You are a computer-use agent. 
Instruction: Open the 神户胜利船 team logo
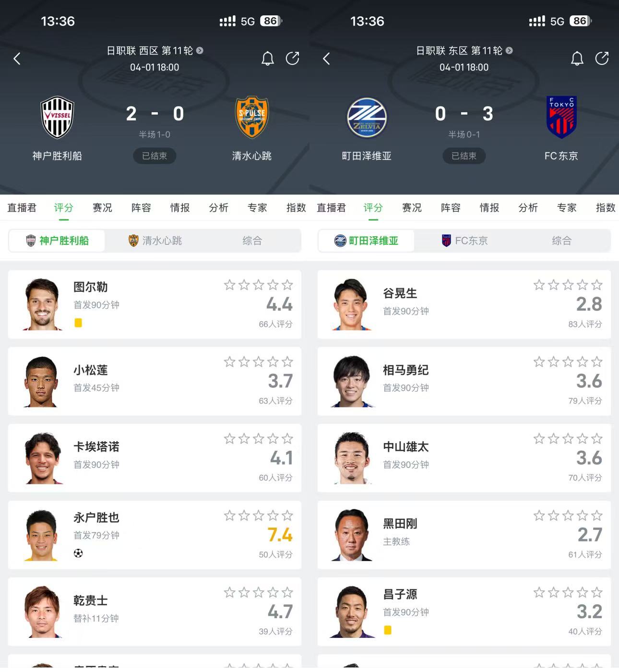pyautogui.click(x=57, y=118)
